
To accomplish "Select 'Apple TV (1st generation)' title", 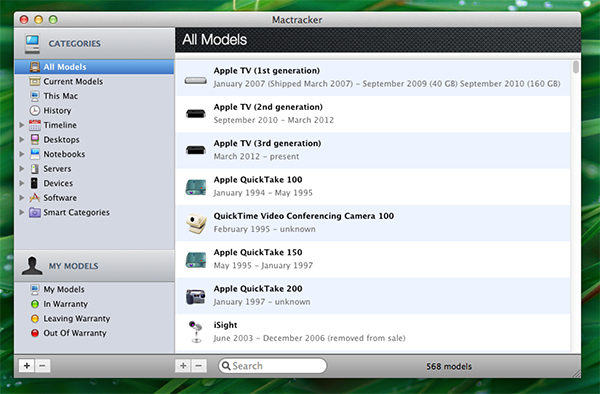I will (267, 71).
